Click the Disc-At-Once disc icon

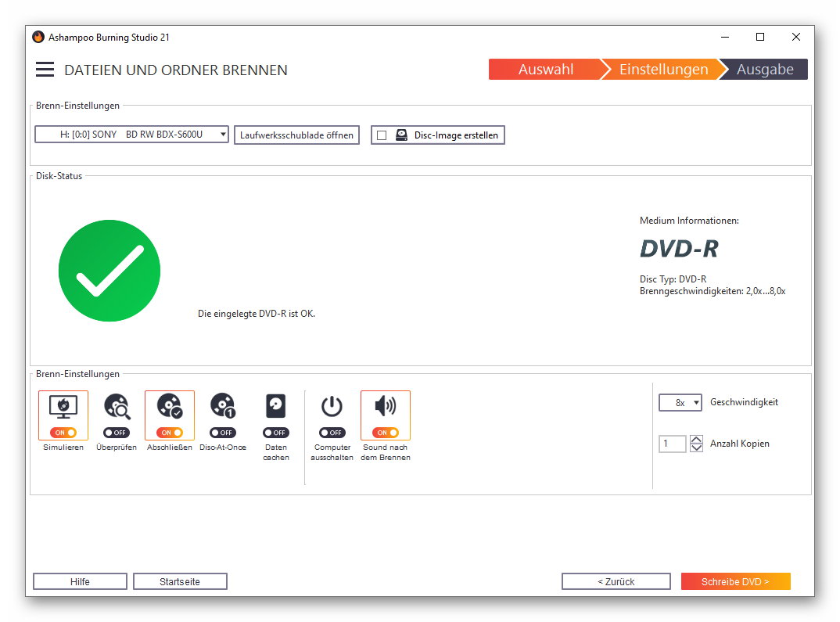pos(222,407)
